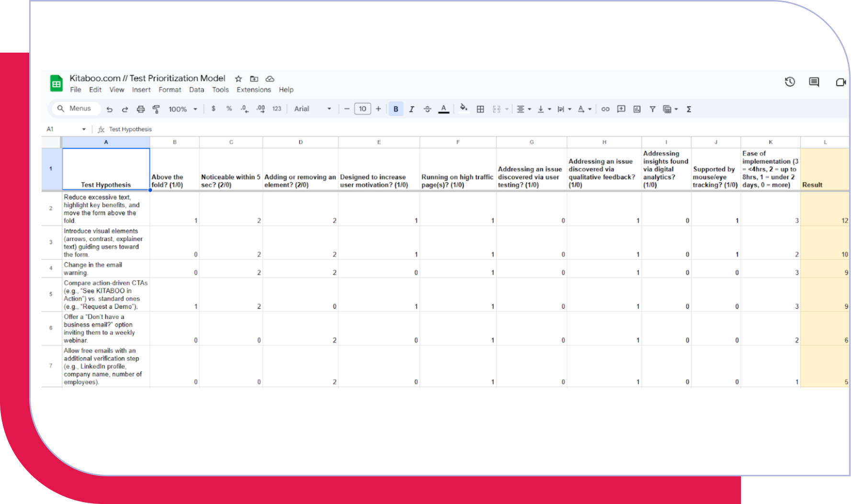Open the Extensions menu
Image resolution: width=851 pixels, height=504 pixels.
pyautogui.click(x=254, y=90)
